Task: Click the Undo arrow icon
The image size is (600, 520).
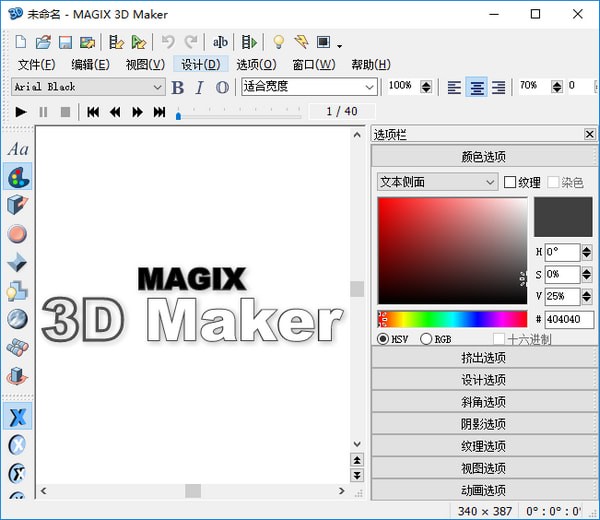Action: 168,42
